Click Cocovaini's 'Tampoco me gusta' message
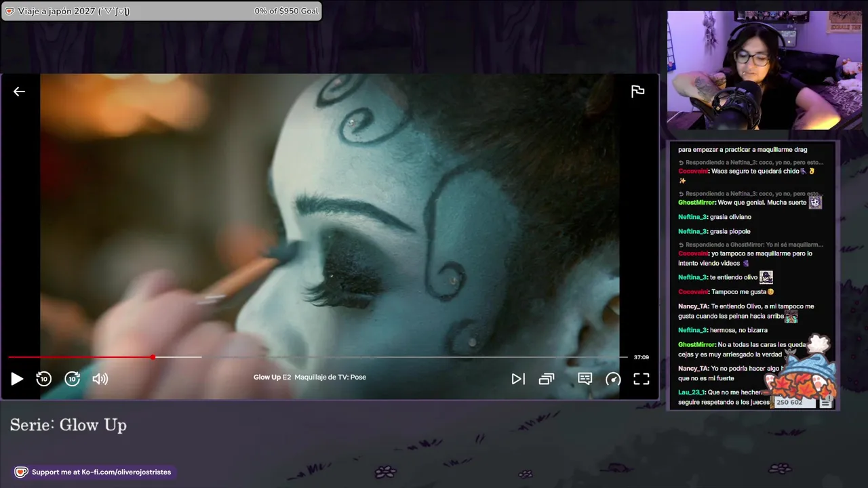Screen dimensions: 868x488 pos(726,292)
